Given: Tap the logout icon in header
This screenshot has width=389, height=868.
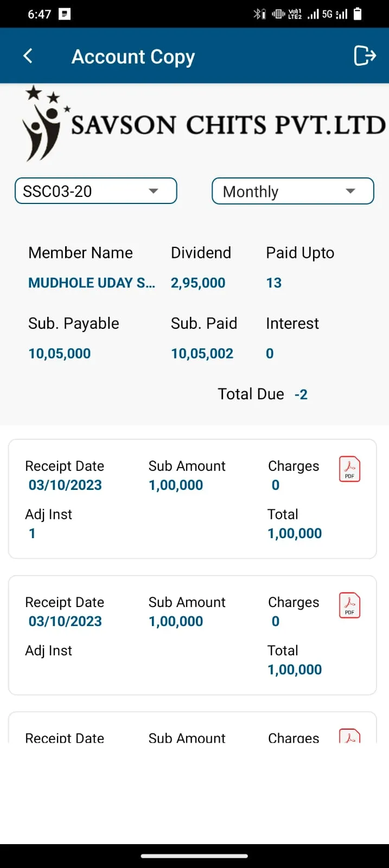Looking at the screenshot, I should click(365, 55).
